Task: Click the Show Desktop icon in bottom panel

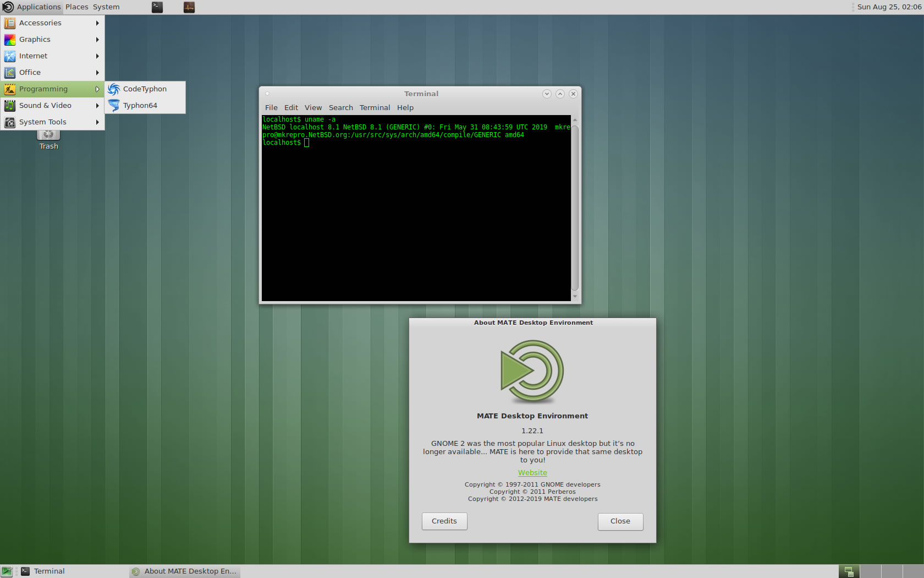Action: [7, 571]
